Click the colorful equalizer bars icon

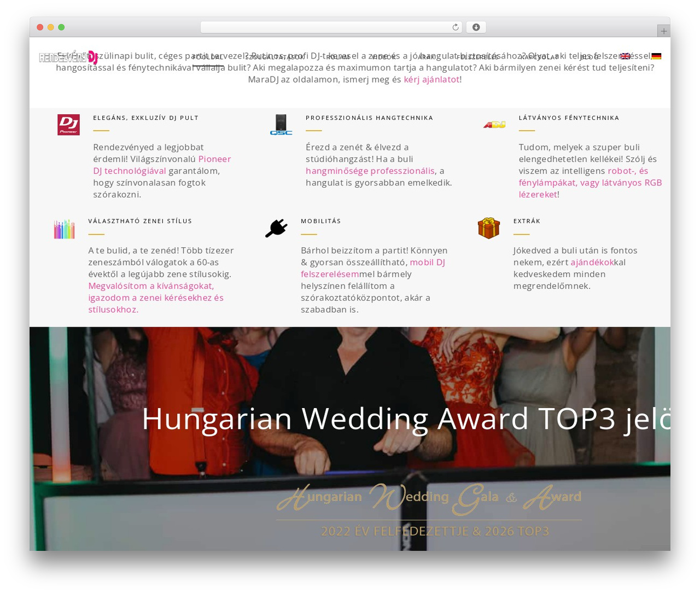tap(64, 229)
